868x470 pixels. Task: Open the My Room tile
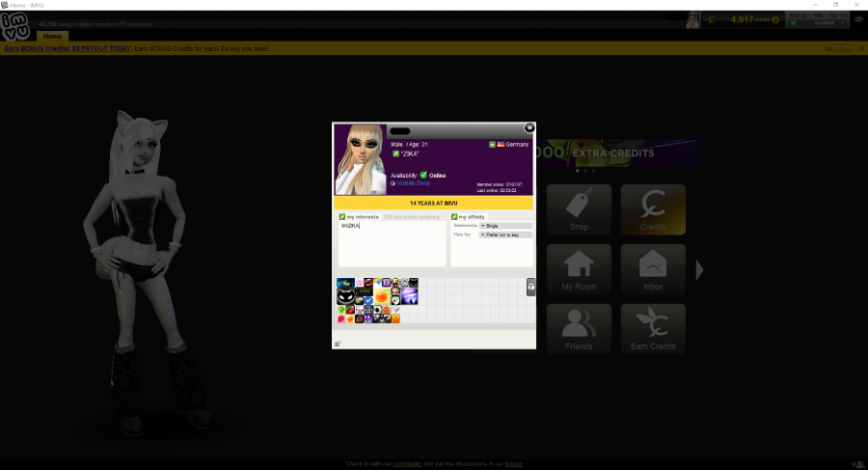click(579, 269)
